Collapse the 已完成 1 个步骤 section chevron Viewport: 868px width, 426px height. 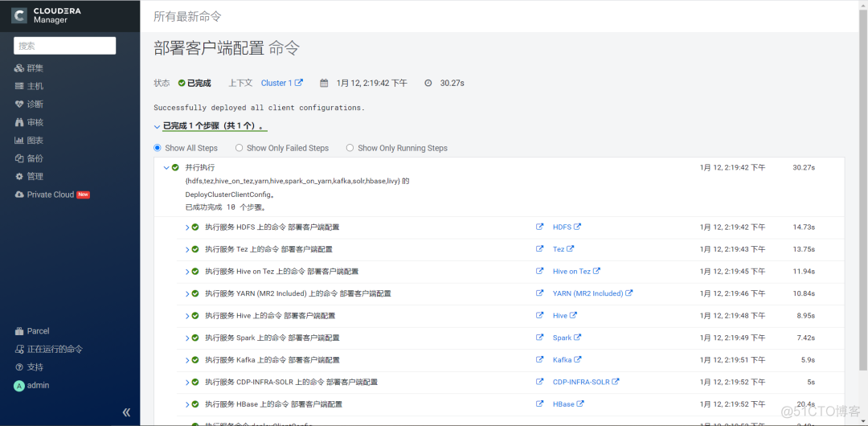[158, 127]
